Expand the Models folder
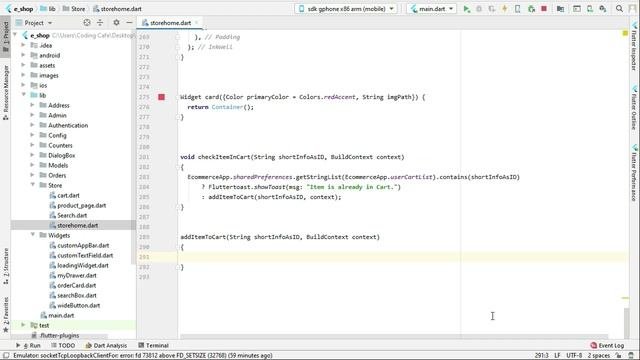 tap(32, 165)
